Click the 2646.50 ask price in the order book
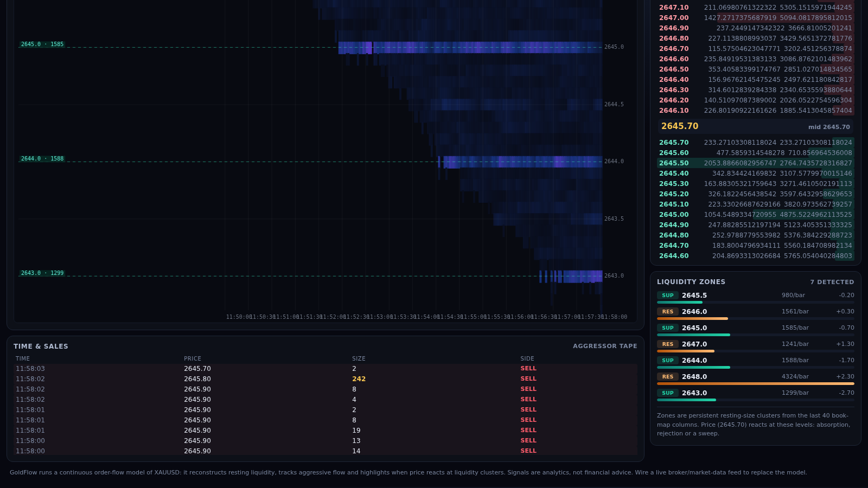The image size is (868, 488). pyautogui.click(x=674, y=69)
